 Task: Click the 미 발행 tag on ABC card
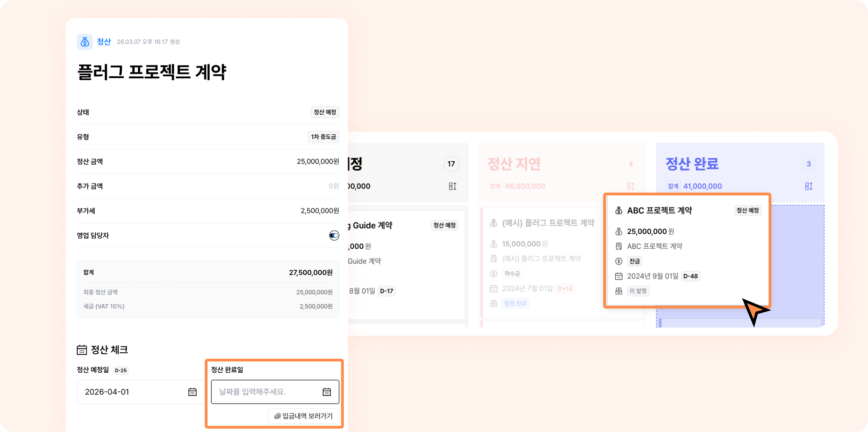point(638,291)
